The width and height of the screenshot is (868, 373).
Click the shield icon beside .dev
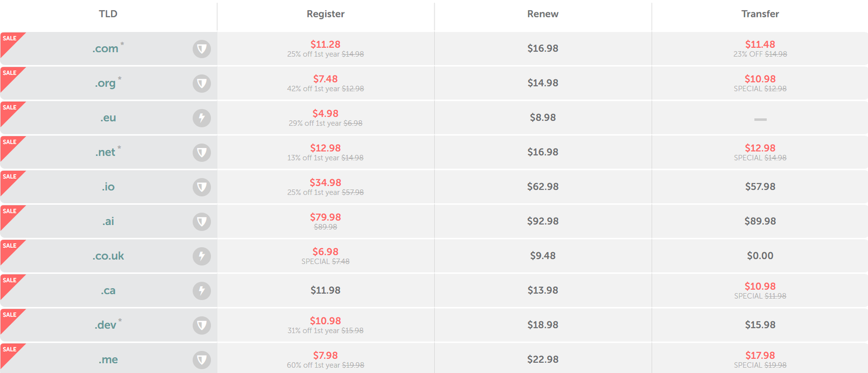click(x=202, y=325)
